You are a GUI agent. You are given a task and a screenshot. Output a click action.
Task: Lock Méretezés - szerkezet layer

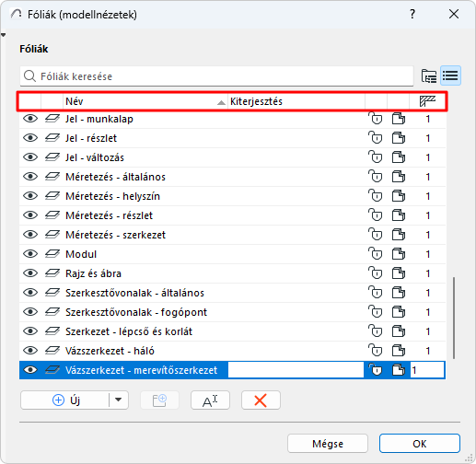(x=376, y=235)
